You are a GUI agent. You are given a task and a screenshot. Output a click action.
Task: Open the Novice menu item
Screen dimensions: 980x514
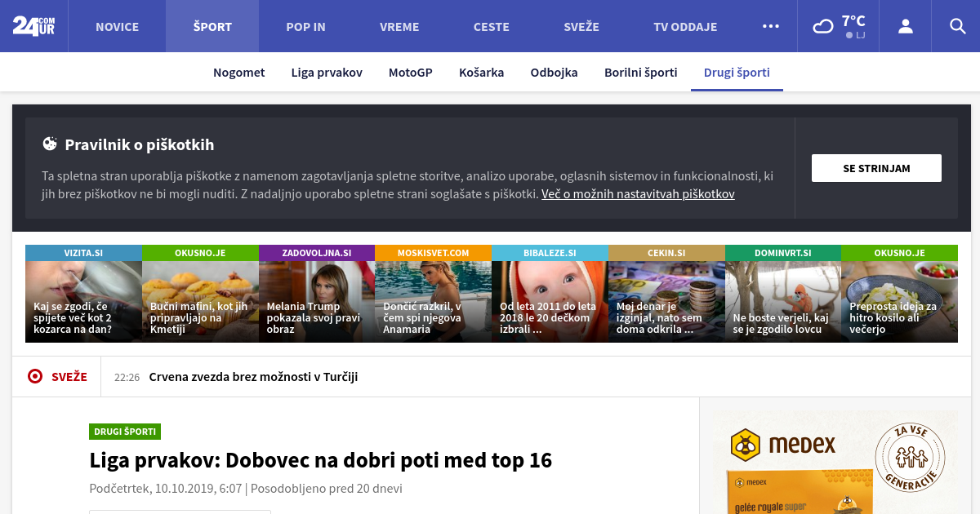point(117,26)
